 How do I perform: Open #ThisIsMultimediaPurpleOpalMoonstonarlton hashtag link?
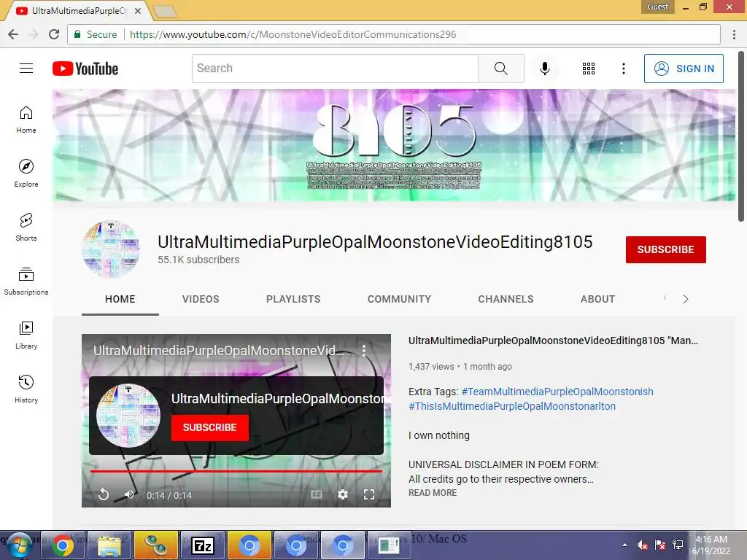coord(512,406)
